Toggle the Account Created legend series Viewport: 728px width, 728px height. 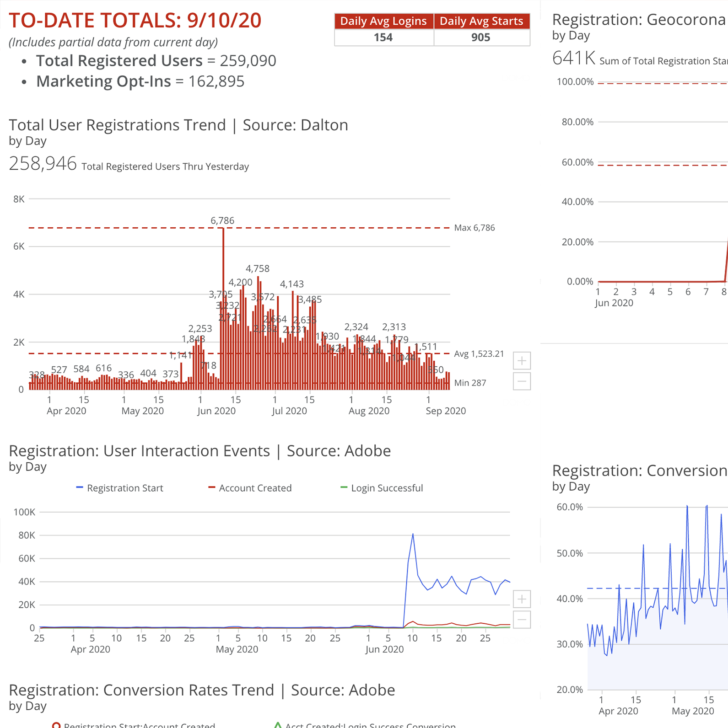click(x=250, y=488)
